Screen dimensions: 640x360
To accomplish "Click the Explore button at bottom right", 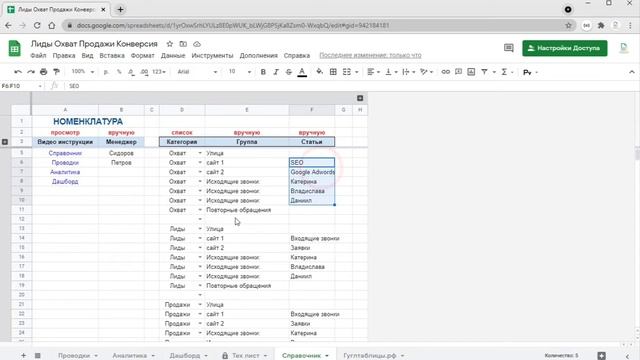I will tap(601, 356).
